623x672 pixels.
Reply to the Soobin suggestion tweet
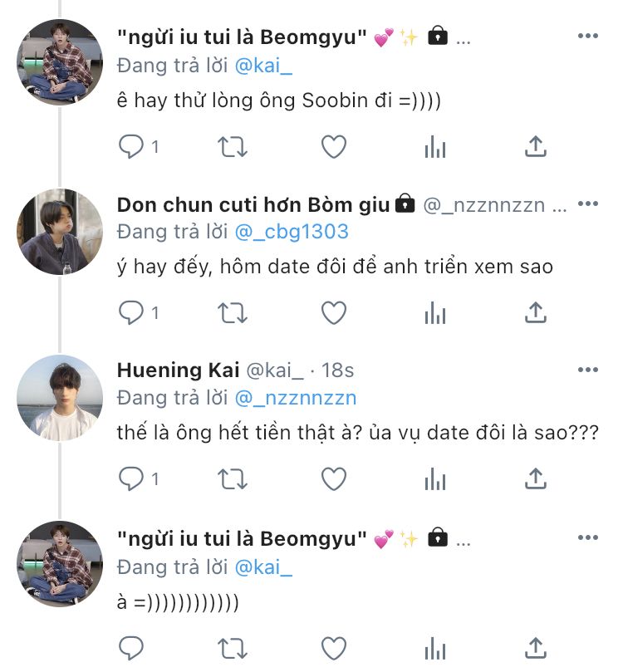click(x=131, y=147)
